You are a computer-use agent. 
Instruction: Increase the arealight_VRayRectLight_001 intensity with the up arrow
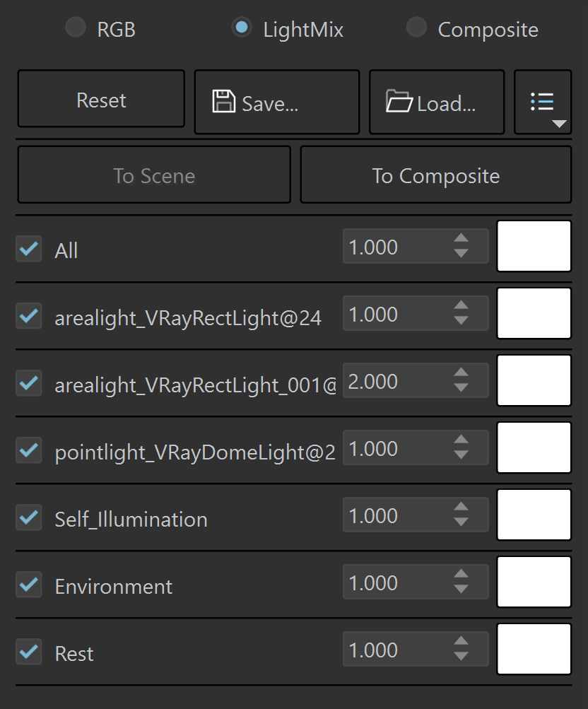click(x=461, y=373)
